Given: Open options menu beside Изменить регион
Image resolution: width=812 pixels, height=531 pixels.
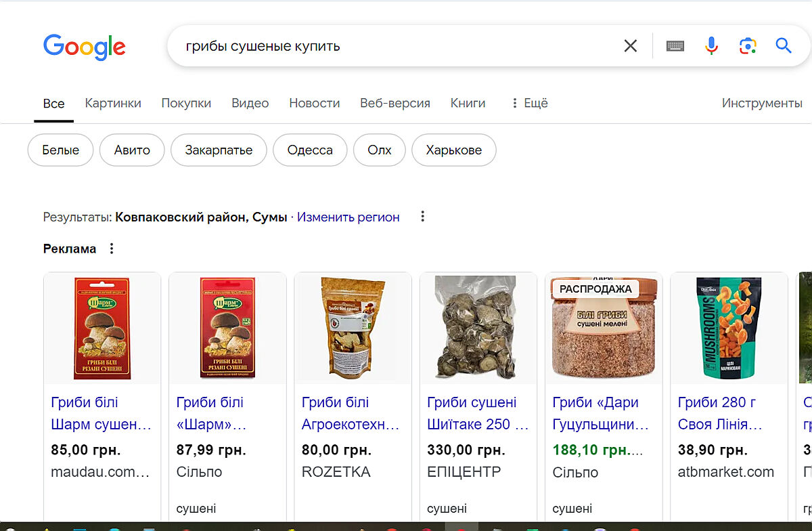Looking at the screenshot, I should (423, 217).
